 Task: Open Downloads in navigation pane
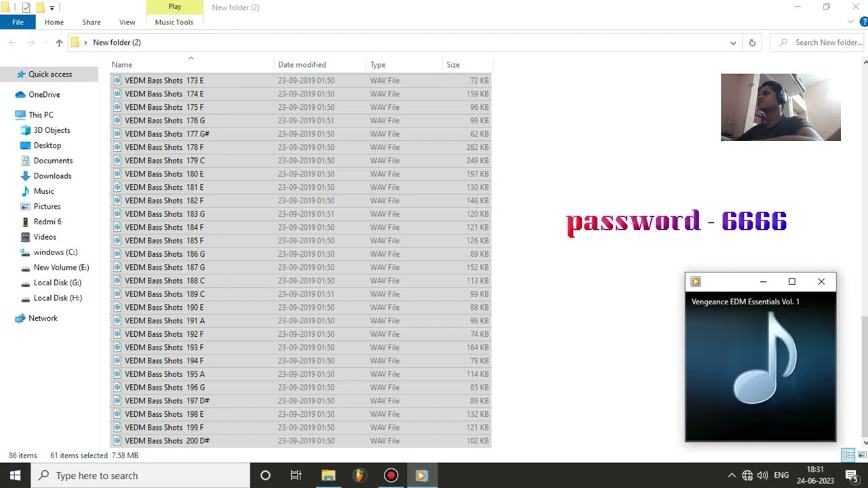(52, 176)
